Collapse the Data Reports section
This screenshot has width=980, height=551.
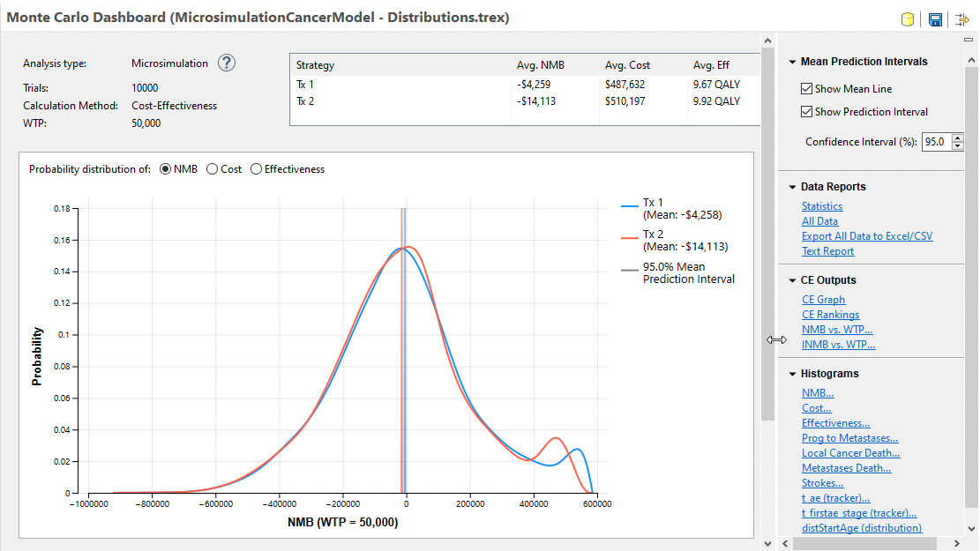790,186
